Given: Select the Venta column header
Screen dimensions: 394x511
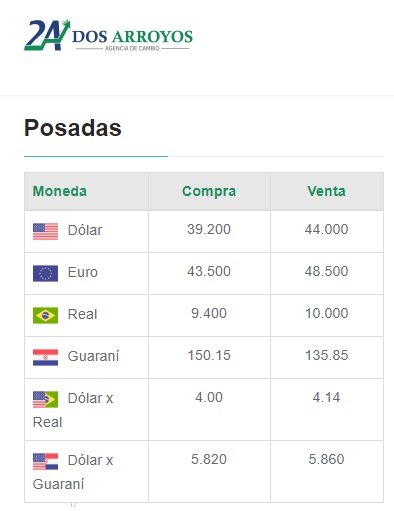Looking at the screenshot, I should pyautogui.click(x=326, y=191).
